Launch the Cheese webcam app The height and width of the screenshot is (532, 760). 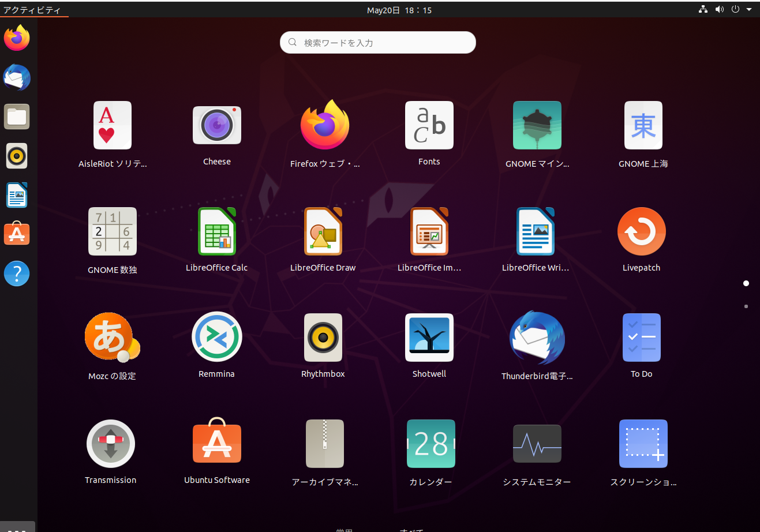[x=217, y=126]
